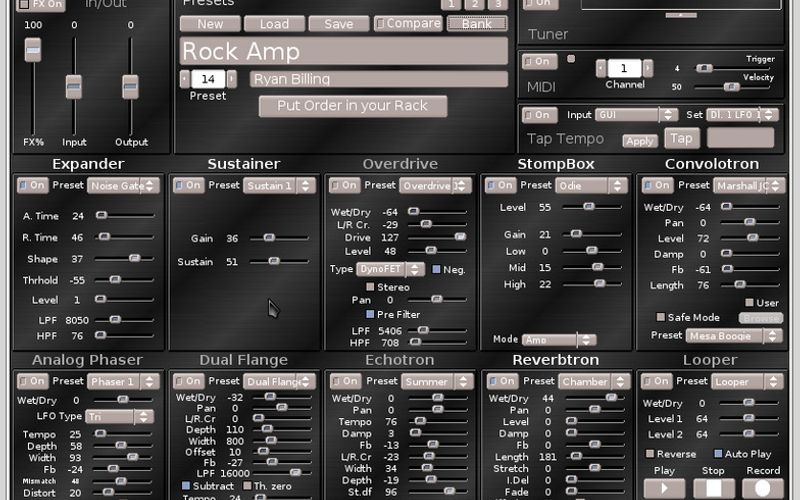Viewport: 800px width, 500px height.
Task: Click the Output level slider handle
Action: [x=131, y=87]
